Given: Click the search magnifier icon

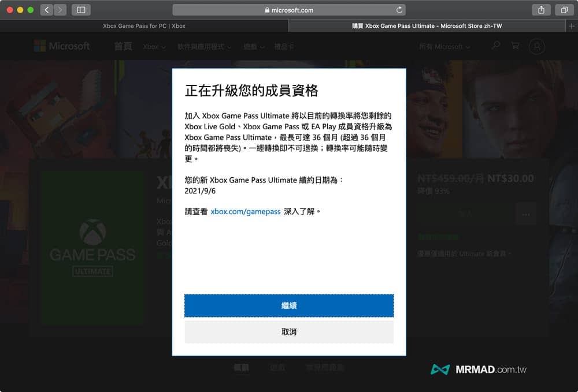Looking at the screenshot, I should click(x=496, y=46).
